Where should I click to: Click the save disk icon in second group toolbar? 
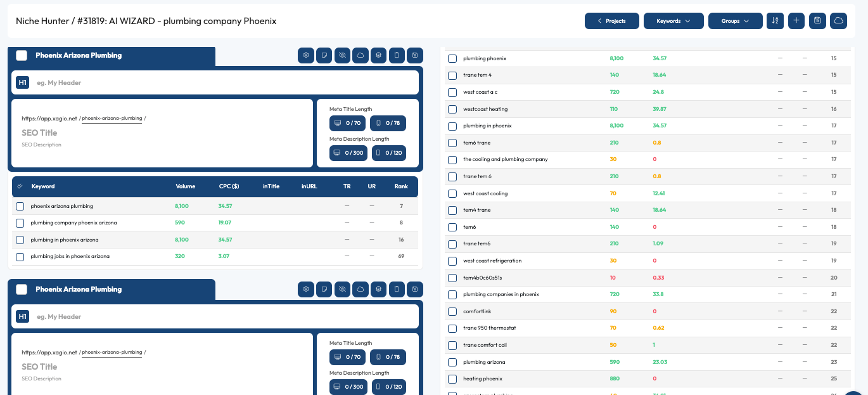click(415, 289)
